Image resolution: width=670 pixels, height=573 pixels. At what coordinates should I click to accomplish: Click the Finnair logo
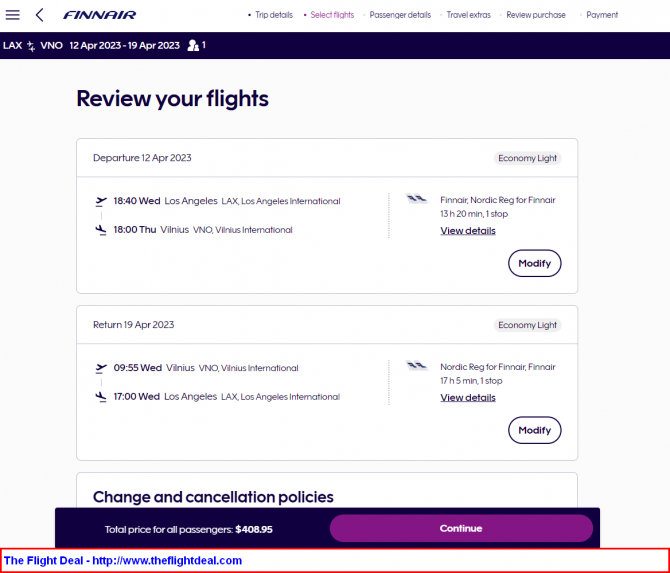[x=99, y=15]
